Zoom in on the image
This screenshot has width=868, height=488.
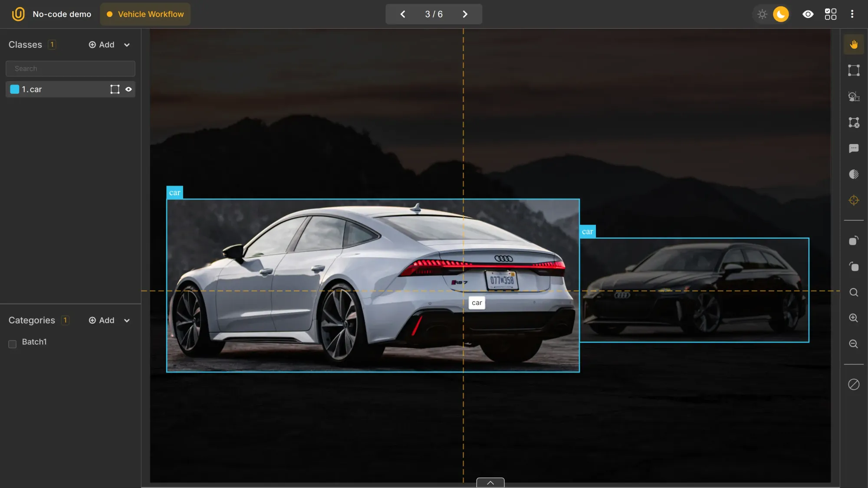point(854,318)
